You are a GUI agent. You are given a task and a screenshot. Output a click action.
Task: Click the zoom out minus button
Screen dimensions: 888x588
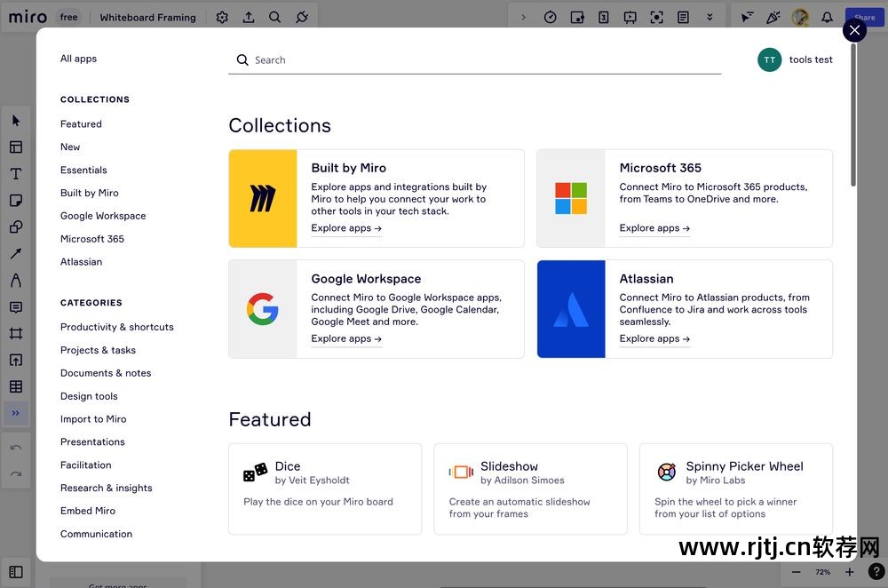point(797,572)
